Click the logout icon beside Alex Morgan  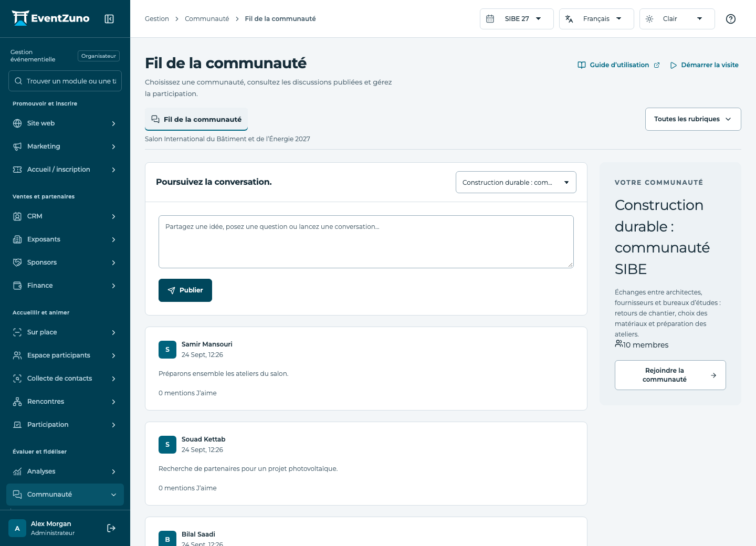tap(111, 528)
